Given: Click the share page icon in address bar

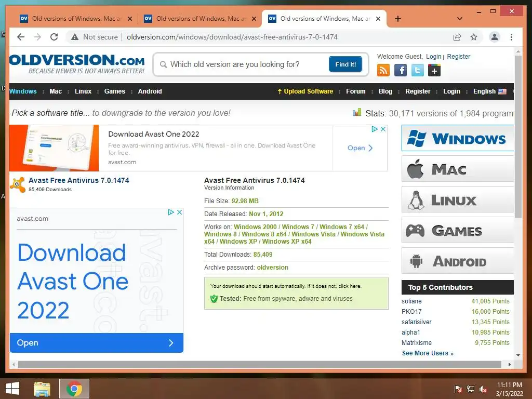Looking at the screenshot, I should [x=457, y=37].
